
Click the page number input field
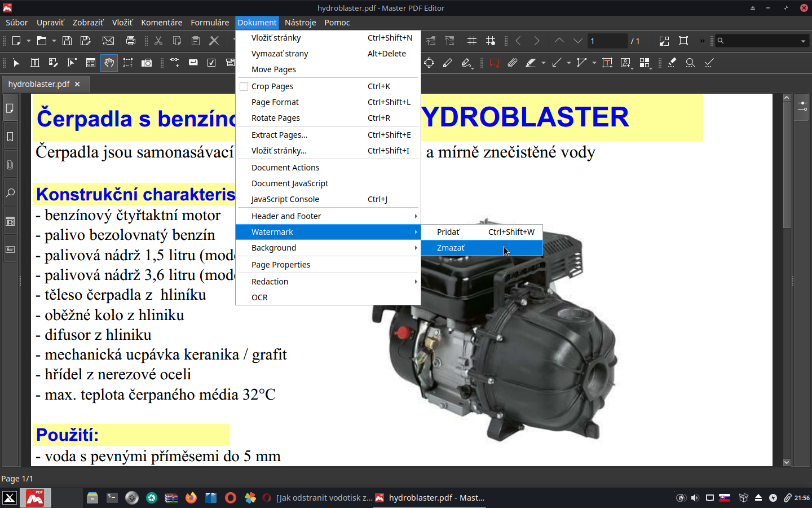607,41
